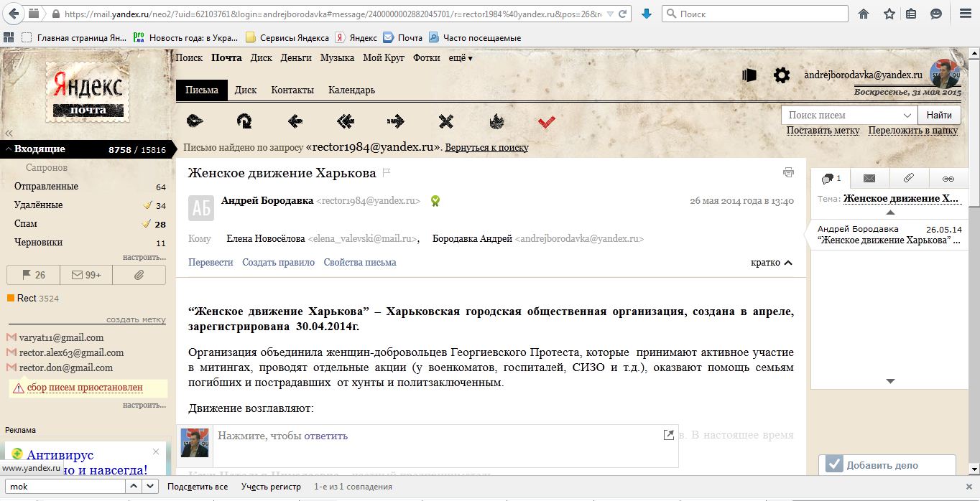
Task: Open mail settings gear icon
Action: tap(781, 75)
